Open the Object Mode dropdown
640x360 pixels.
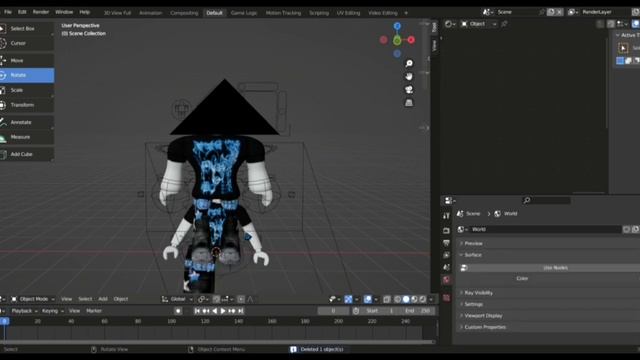(x=33, y=299)
